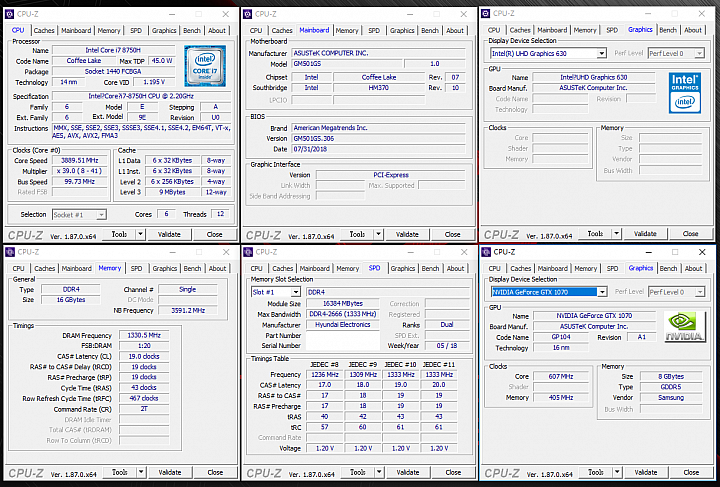Click the Threads count value 12
The image size is (720, 487).
click(x=220, y=214)
